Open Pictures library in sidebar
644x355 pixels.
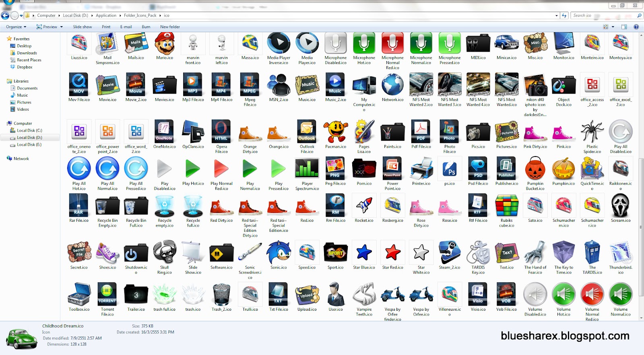pyautogui.click(x=24, y=102)
